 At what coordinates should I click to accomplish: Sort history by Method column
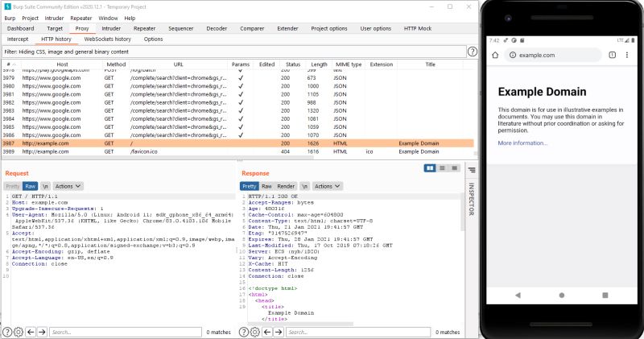116,64
